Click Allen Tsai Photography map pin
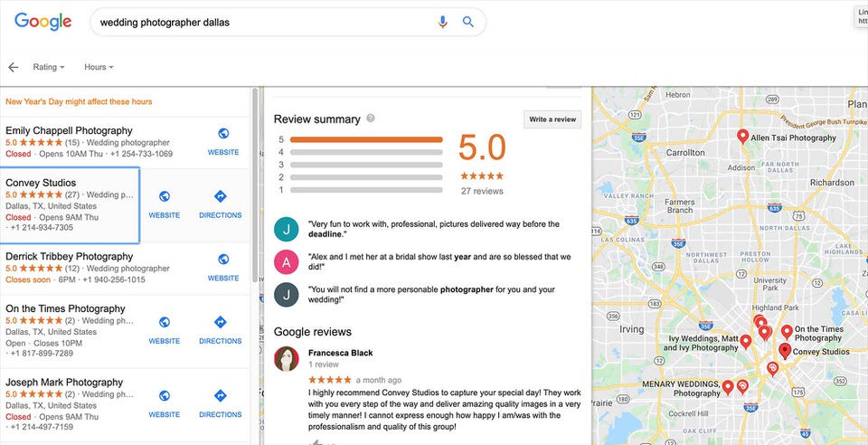The width and height of the screenshot is (868, 445). point(743,137)
